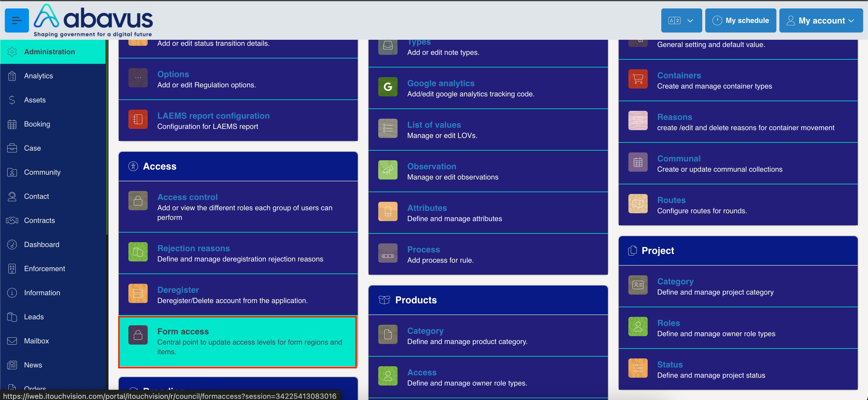Click the Deregister orange icon
This screenshot has width=868, height=400.
138,293
